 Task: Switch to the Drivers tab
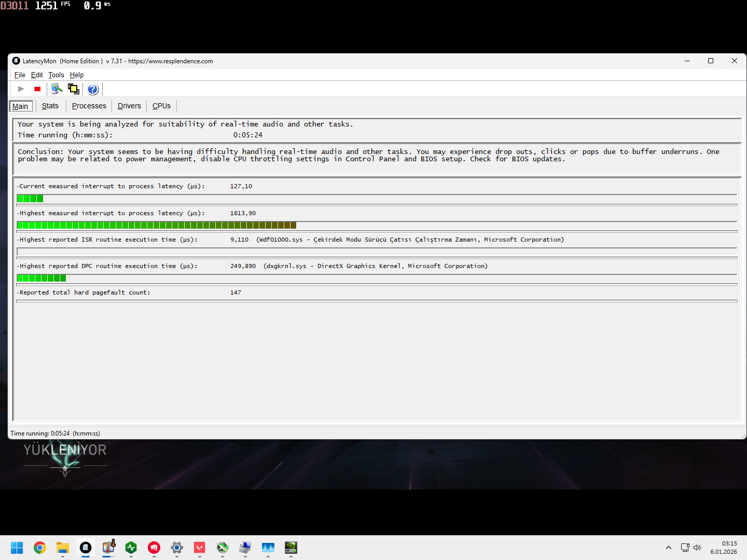click(x=129, y=106)
